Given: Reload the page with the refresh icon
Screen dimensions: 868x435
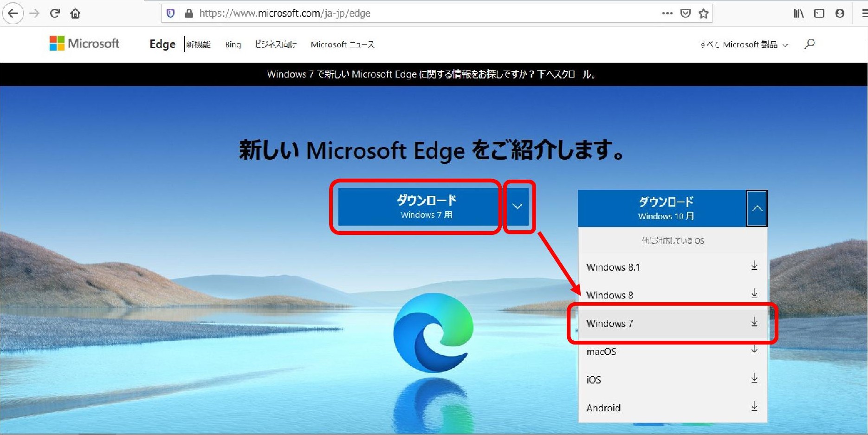Looking at the screenshot, I should 55,13.
